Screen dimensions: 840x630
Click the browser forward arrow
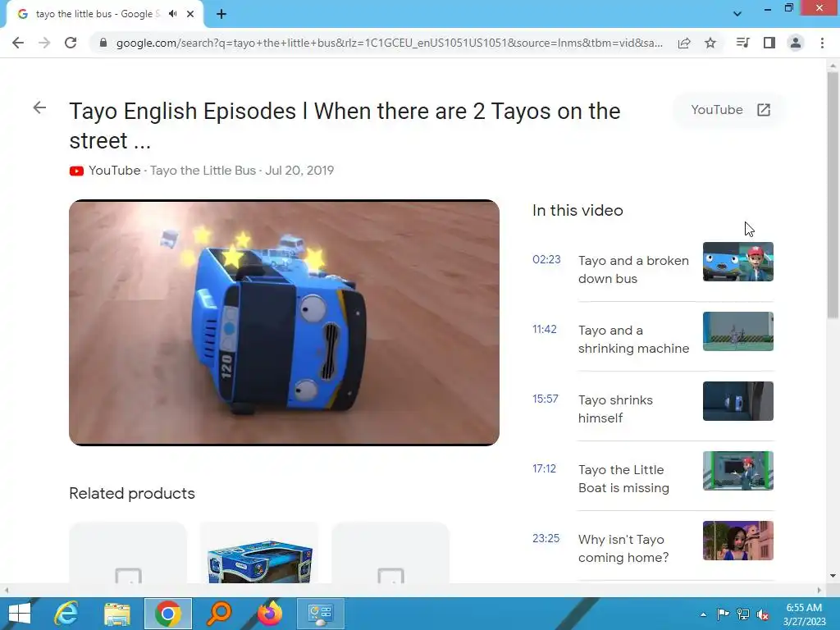click(x=44, y=43)
